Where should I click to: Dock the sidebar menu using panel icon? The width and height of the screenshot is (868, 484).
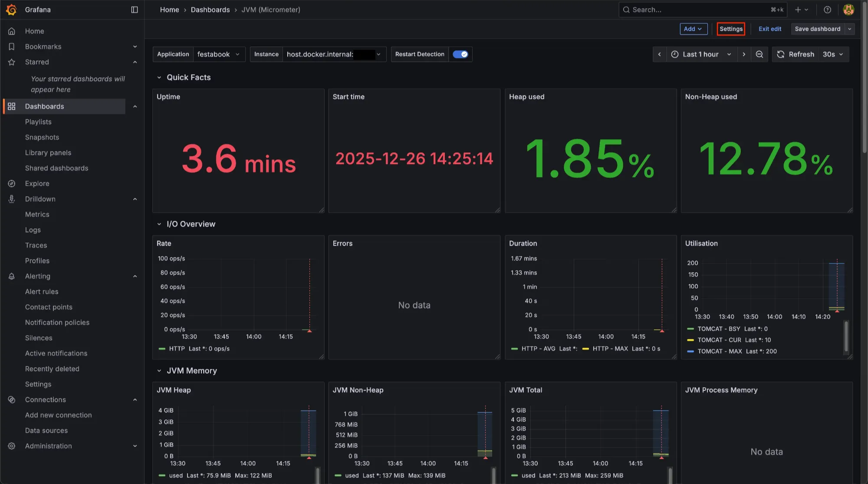click(x=135, y=10)
